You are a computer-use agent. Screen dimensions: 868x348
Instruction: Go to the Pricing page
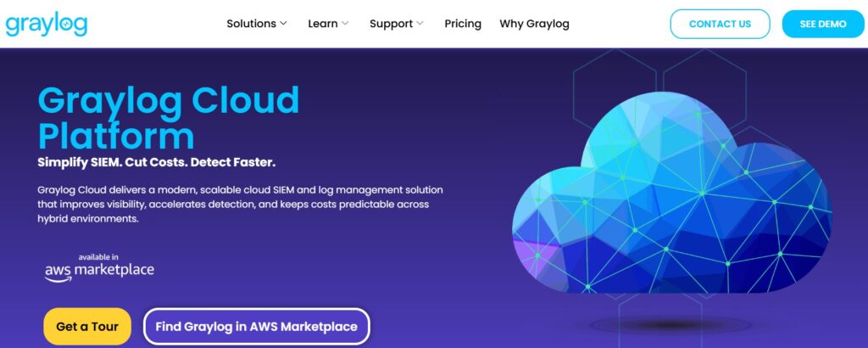tap(463, 24)
